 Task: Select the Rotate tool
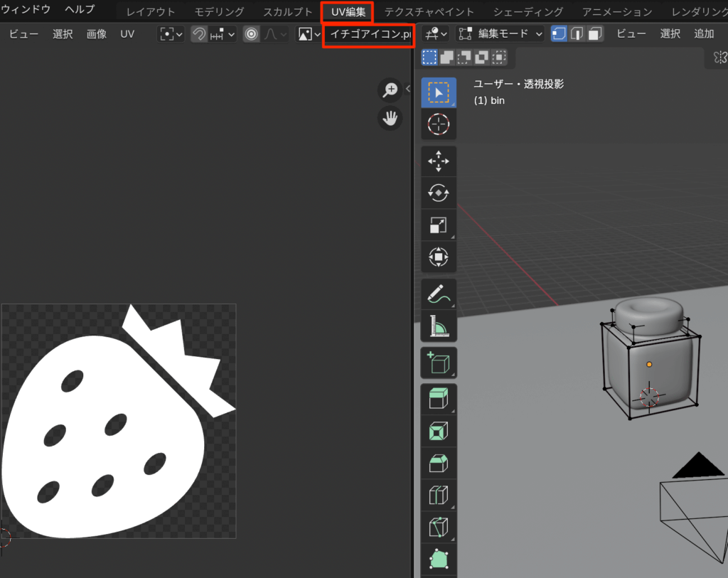coord(439,193)
